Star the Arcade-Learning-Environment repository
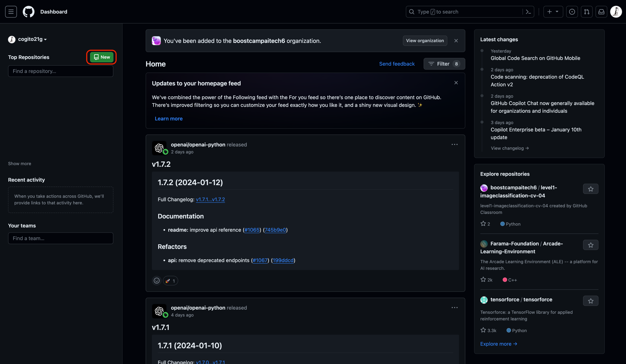 [x=591, y=245]
